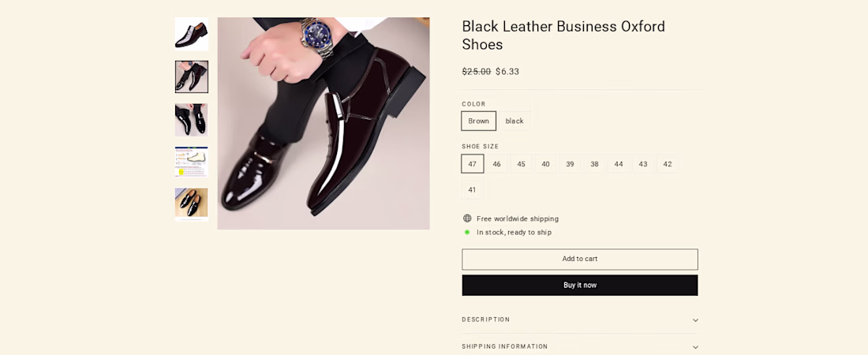Pick shoe size 46
This screenshot has width=868, height=355.
496,164
